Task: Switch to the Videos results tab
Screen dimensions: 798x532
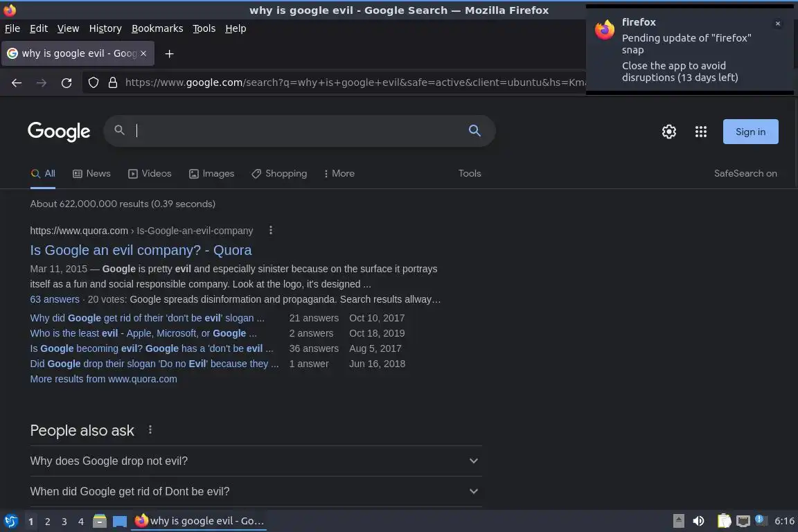Action: point(150,174)
